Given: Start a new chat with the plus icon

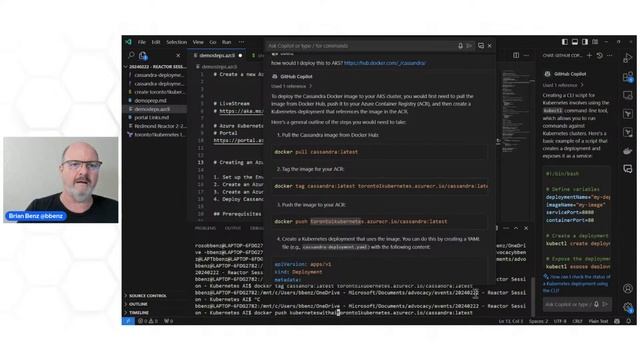Looking at the screenshot, I should point(589,55).
